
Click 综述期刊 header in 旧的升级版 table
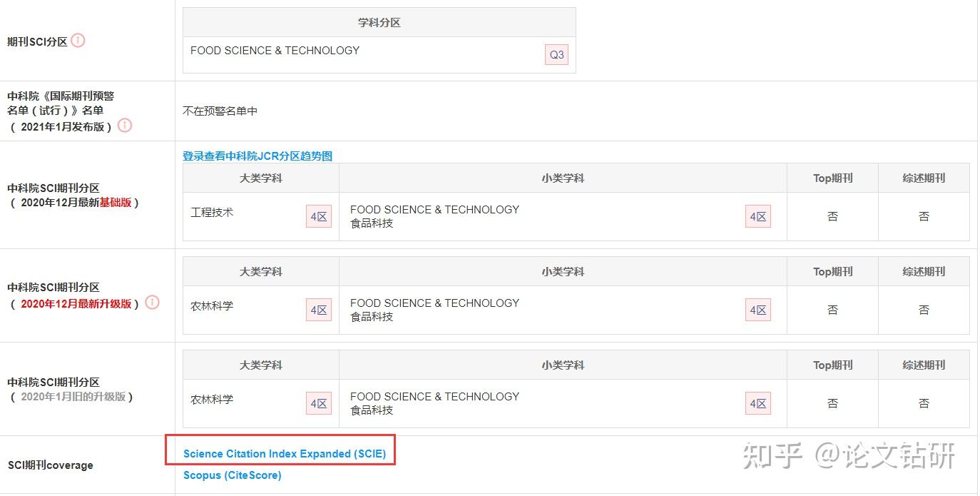tap(924, 365)
